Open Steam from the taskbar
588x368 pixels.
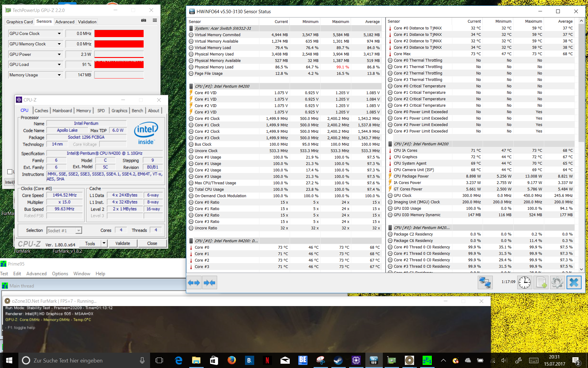[338, 360]
